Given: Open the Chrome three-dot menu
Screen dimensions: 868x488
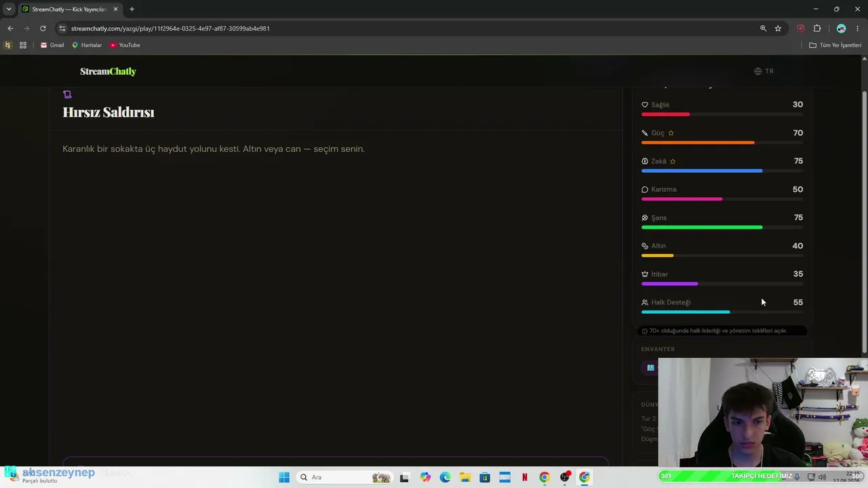Looking at the screenshot, I should (857, 28).
